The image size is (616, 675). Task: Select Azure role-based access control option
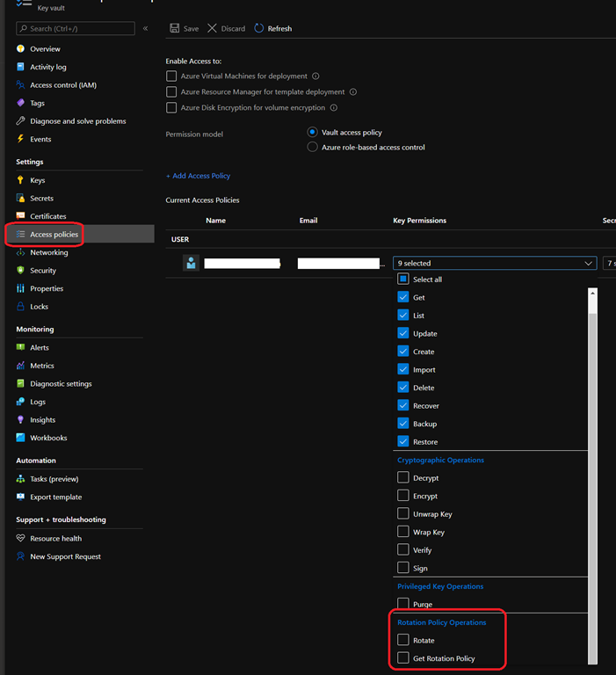312,148
